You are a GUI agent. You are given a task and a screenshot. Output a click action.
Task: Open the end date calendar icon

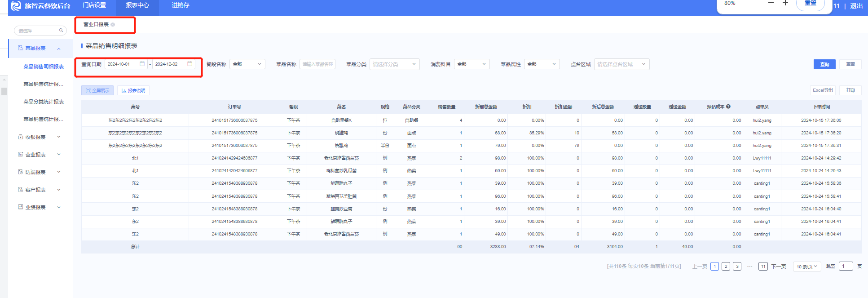point(190,64)
